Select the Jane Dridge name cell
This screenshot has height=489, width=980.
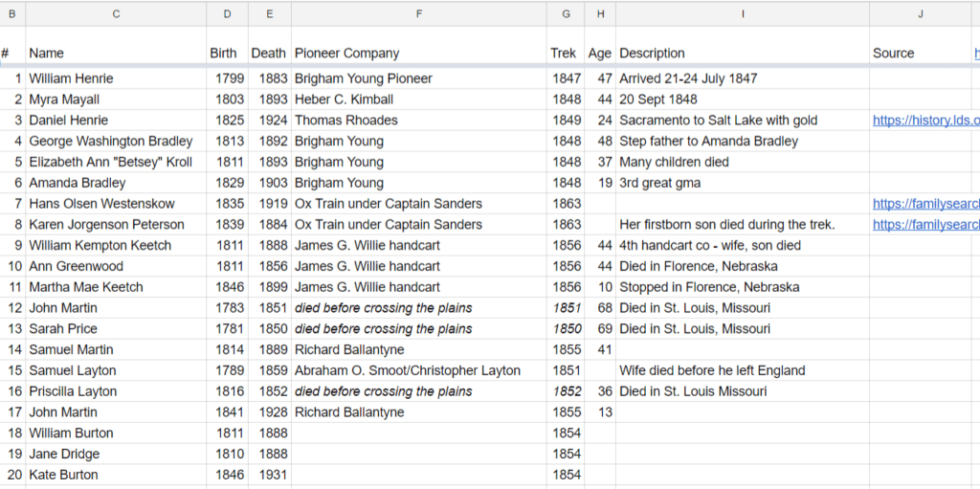(x=116, y=454)
